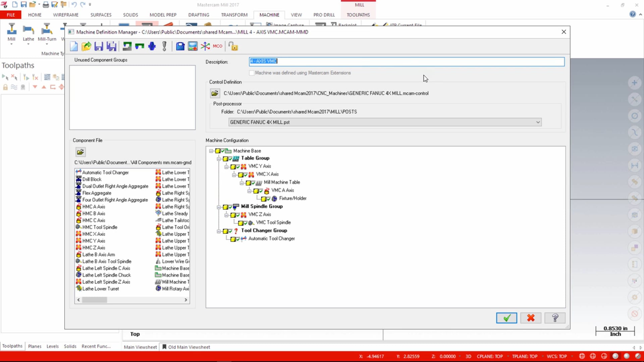Switch to the TOOLPATHS ribbon tab
This screenshot has width=644, height=362.
(358, 15)
